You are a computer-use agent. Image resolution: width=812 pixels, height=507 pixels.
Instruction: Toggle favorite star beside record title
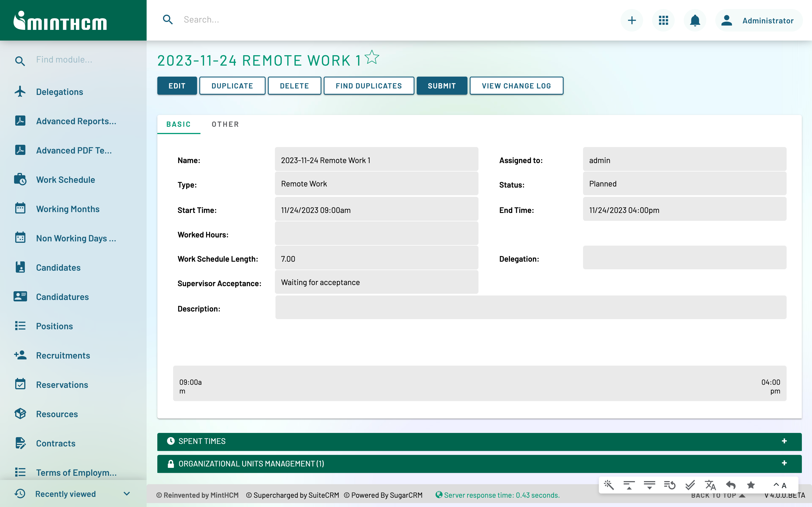coord(372,57)
